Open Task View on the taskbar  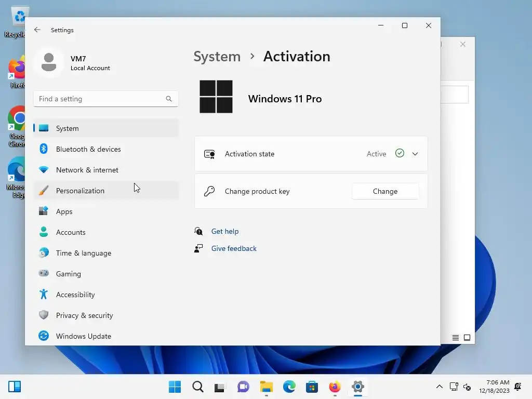[220, 387]
